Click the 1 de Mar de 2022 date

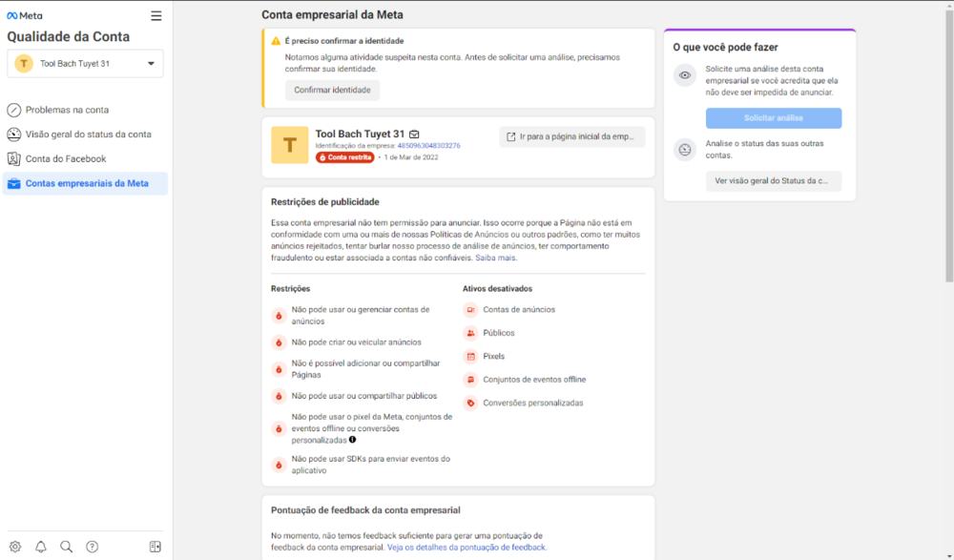411,157
